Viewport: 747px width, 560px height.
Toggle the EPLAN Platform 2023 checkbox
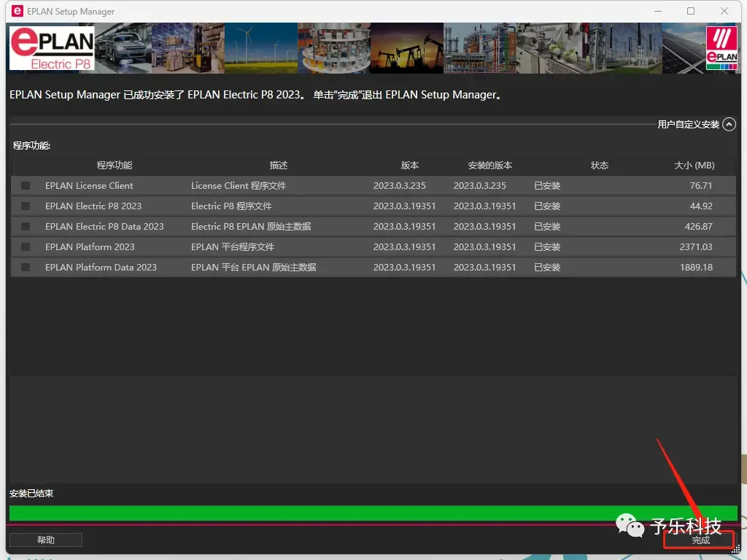click(x=26, y=247)
